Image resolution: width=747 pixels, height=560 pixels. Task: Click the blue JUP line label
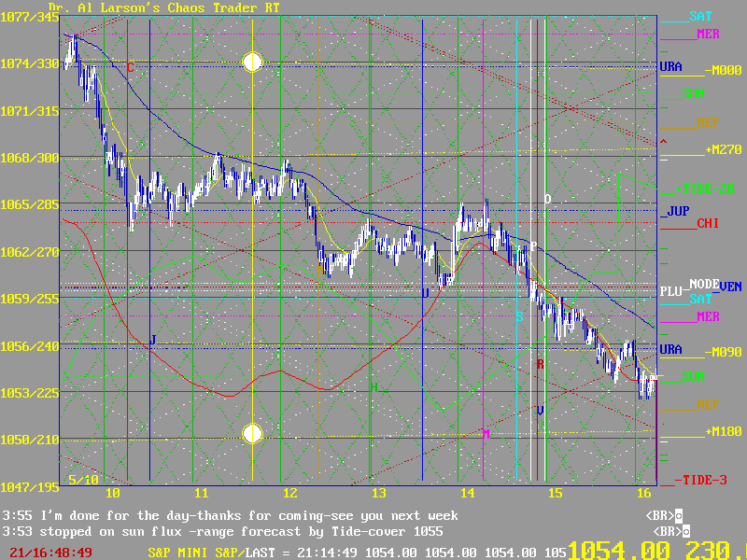point(675,212)
